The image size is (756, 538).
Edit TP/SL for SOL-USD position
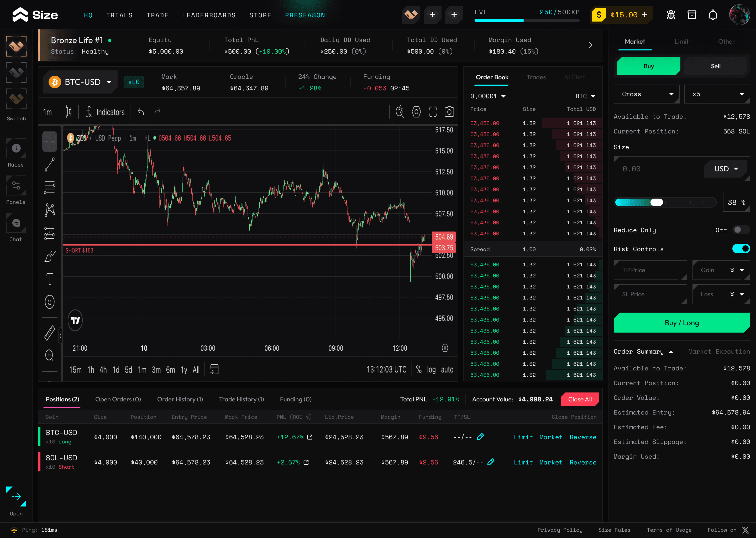click(x=491, y=462)
